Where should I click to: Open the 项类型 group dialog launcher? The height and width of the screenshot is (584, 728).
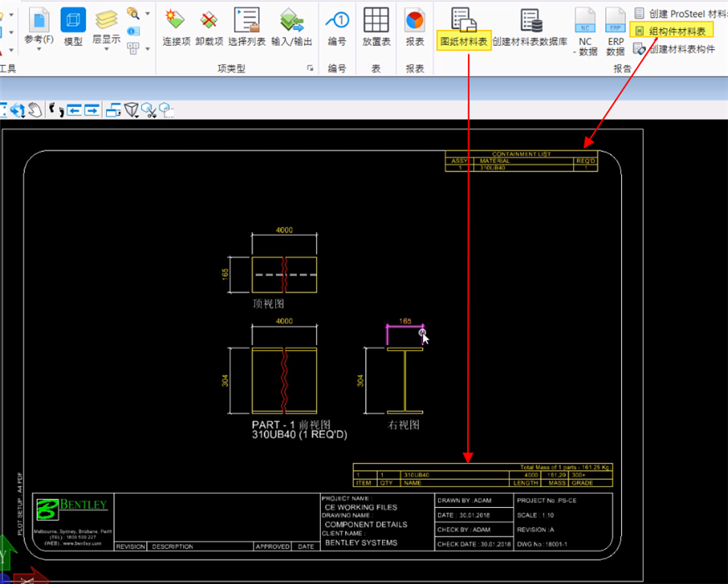tap(310, 69)
